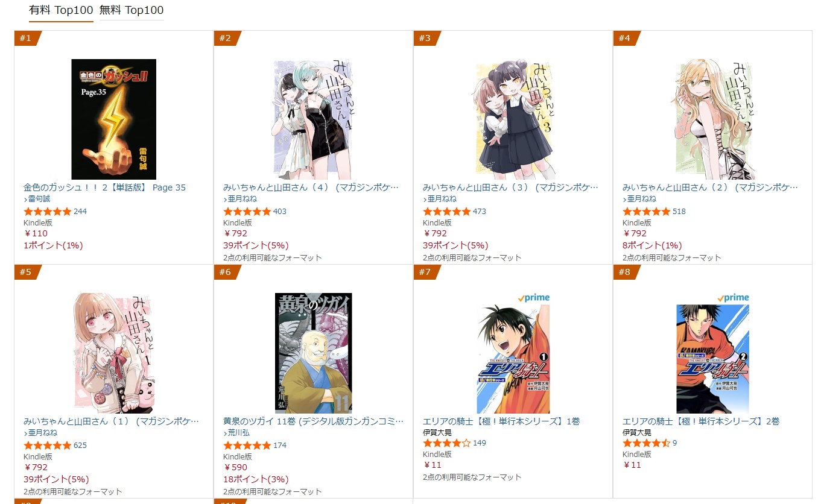Switch to the 無料 Top100 tab
The width and height of the screenshot is (821, 504).
point(132,10)
